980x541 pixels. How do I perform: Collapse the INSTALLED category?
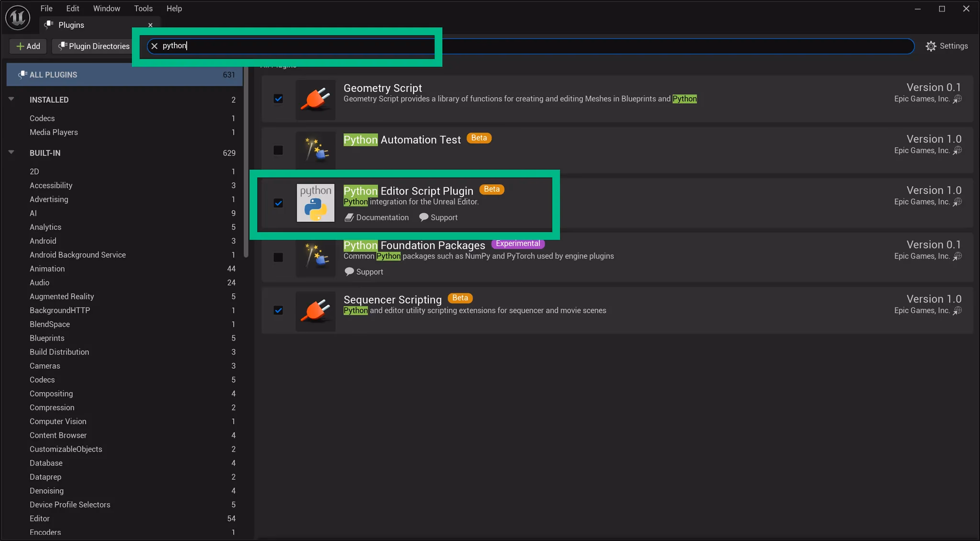coord(11,99)
